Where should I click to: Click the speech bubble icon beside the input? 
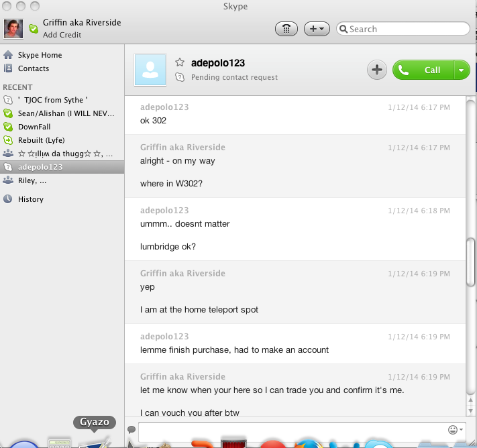(131, 429)
